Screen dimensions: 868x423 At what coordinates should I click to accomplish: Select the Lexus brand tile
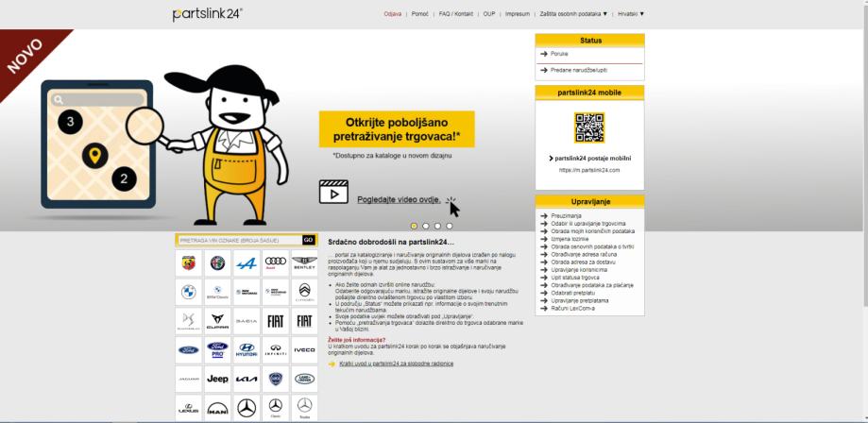point(189,408)
